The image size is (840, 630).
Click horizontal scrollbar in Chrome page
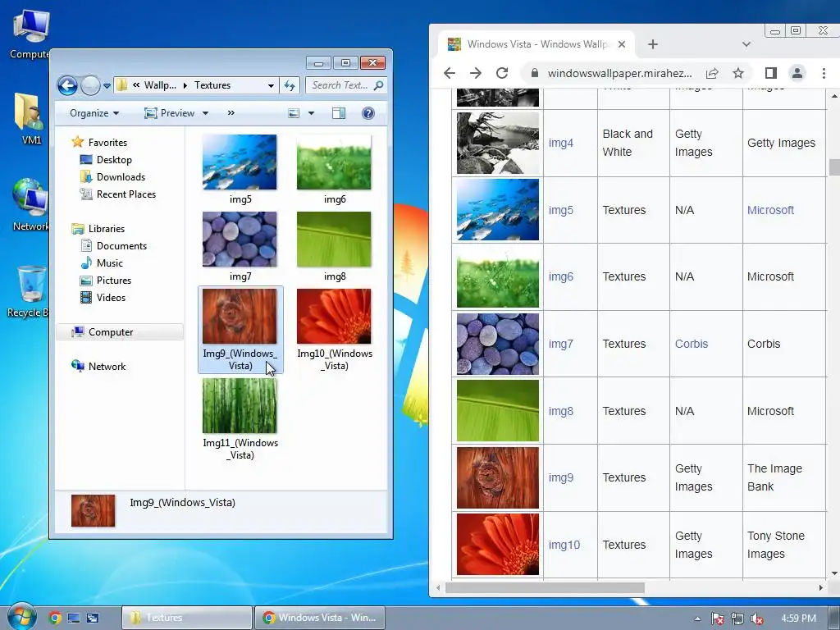(x=545, y=587)
